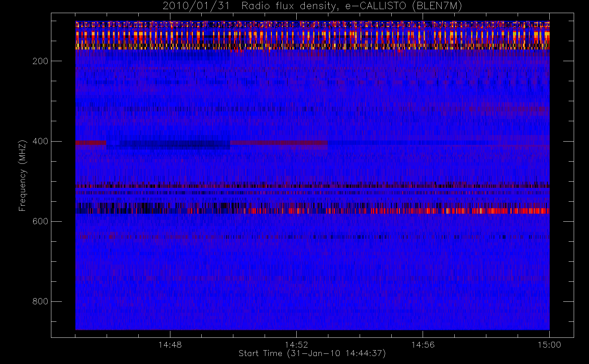Click the 14:56 time tick label

tap(423, 345)
